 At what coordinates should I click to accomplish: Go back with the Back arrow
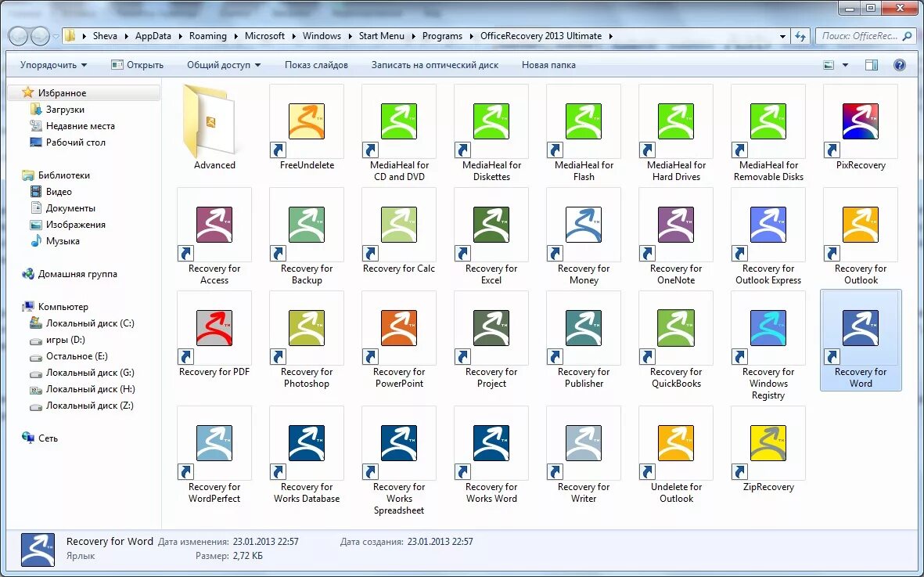19,37
